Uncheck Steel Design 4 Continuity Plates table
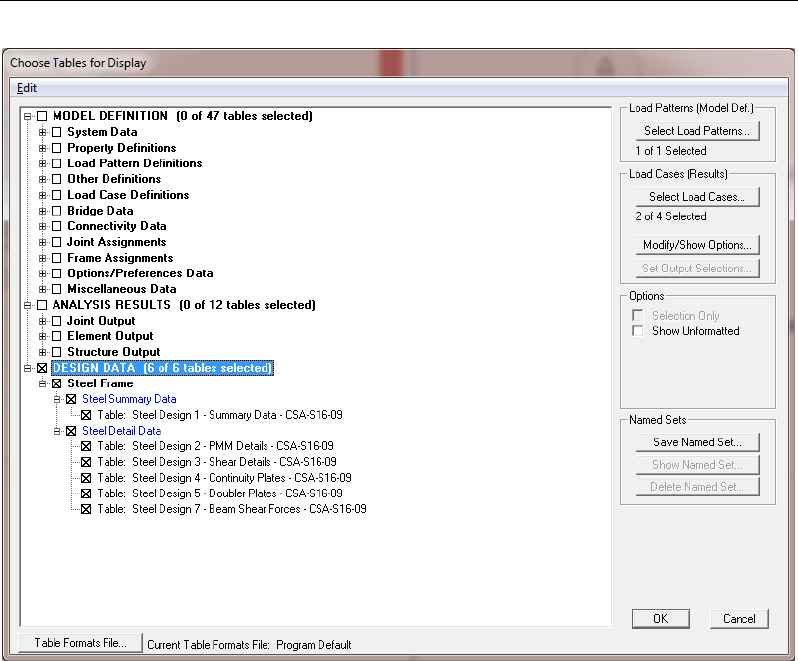The image size is (798, 661). [86, 478]
